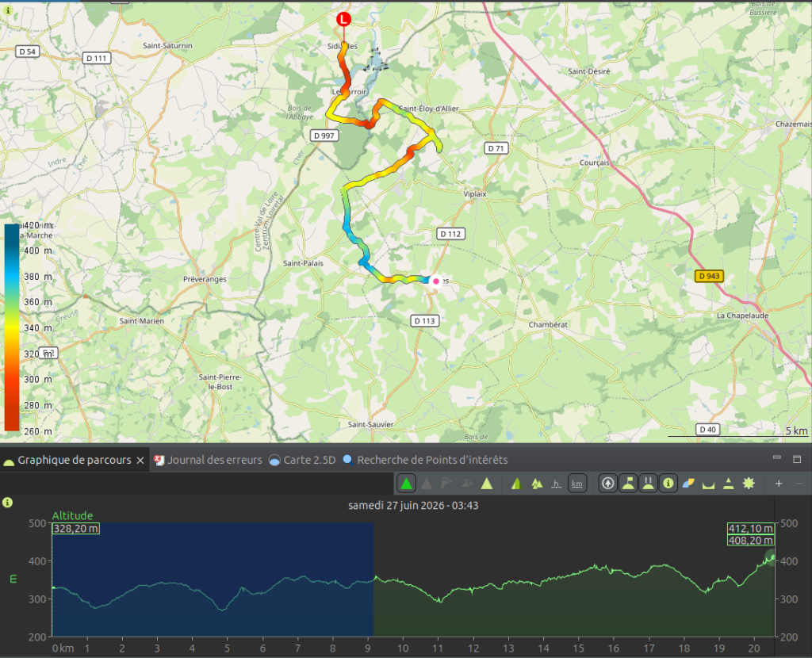
Task: Click the Saint-Saturnin town label
Action: pyautogui.click(x=167, y=45)
